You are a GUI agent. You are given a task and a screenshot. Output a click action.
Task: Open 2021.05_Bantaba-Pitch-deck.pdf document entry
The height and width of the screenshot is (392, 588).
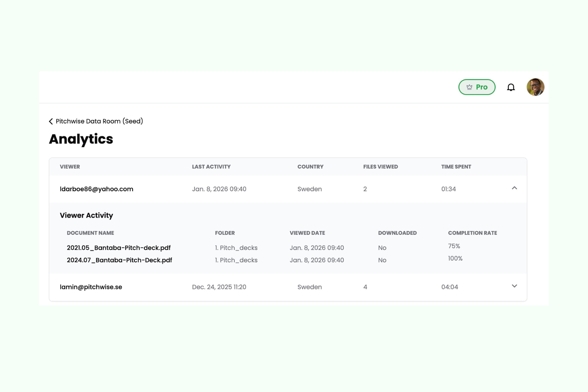[x=119, y=248]
